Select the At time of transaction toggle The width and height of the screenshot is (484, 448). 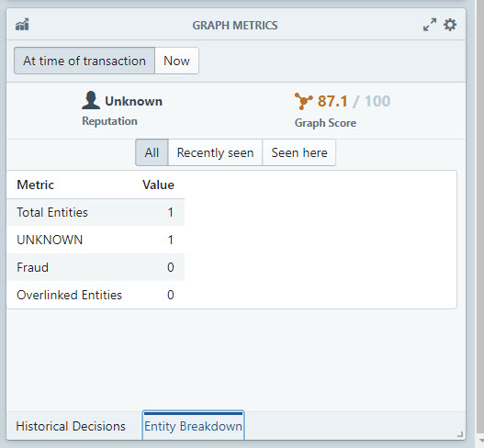pyautogui.click(x=84, y=61)
